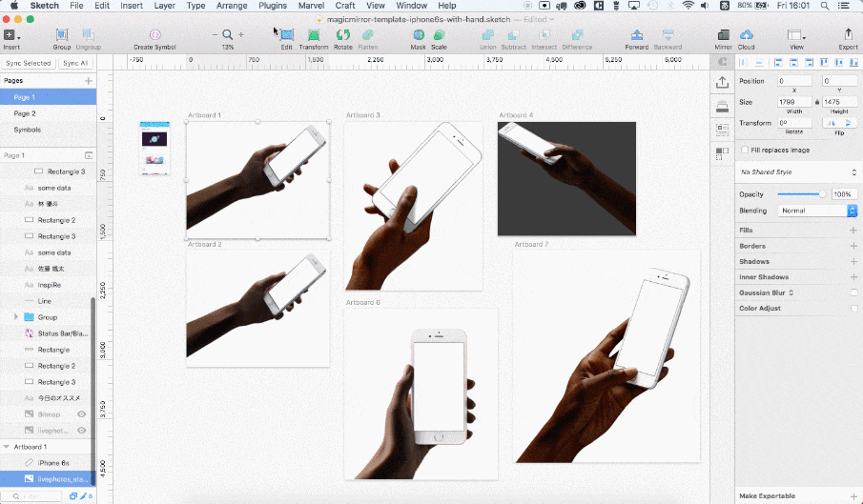The image size is (863, 504).
Task: Add a new Shadow
Action: [x=853, y=262]
